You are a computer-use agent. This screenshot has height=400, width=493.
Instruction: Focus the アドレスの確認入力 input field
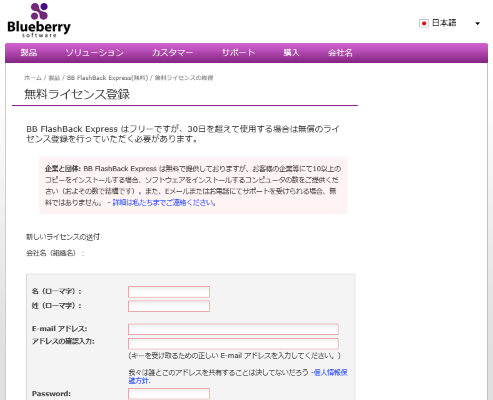pos(233,343)
